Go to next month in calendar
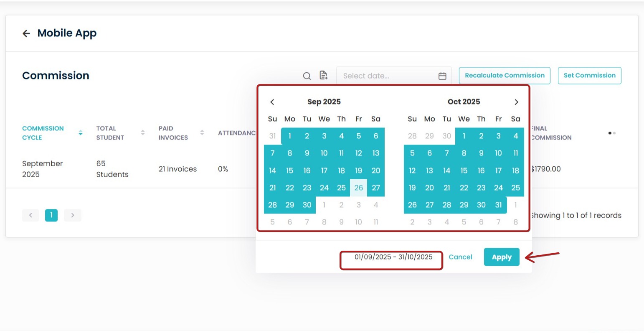644x333 pixels. (x=516, y=102)
